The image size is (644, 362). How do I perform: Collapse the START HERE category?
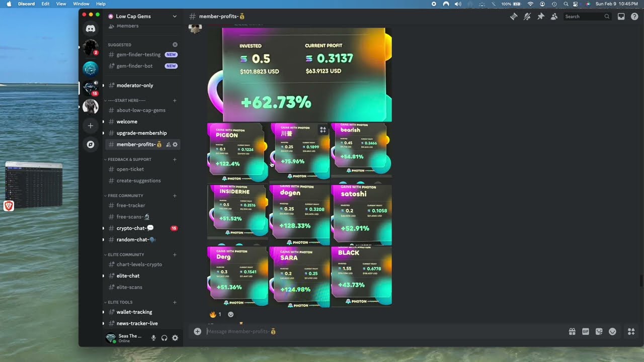coord(126,101)
